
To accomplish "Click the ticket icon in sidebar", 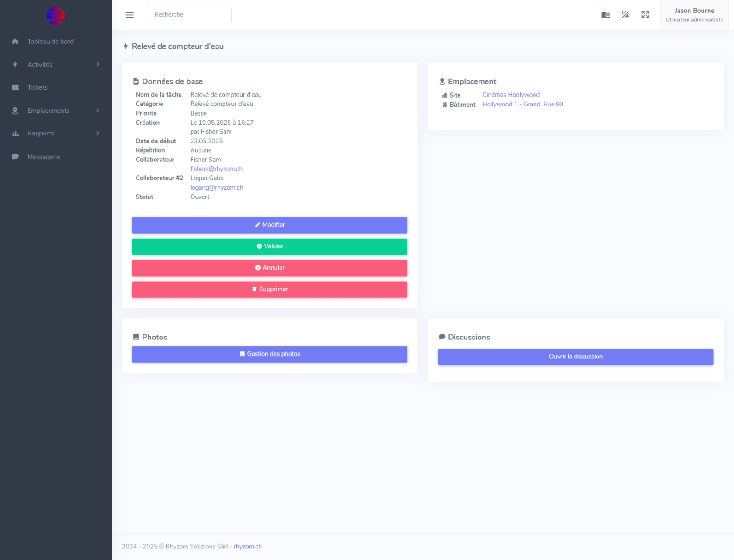I will coord(15,87).
